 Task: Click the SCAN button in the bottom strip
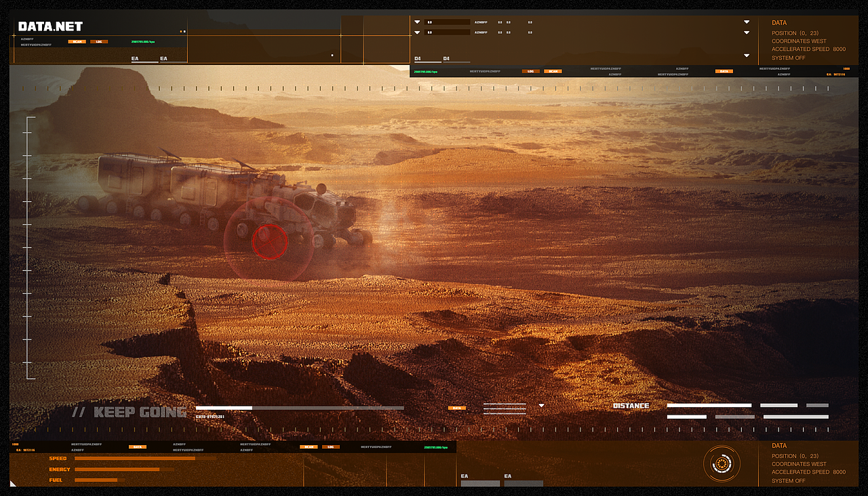click(309, 447)
